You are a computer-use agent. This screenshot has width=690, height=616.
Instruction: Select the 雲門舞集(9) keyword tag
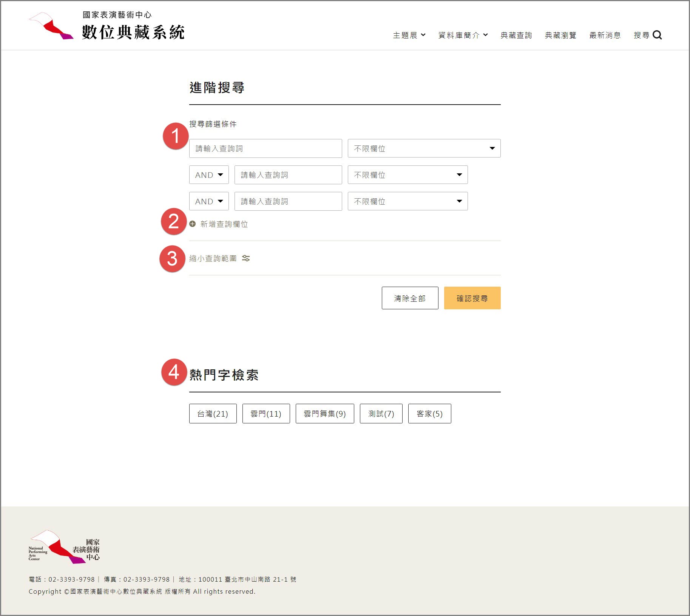pos(324,414)
